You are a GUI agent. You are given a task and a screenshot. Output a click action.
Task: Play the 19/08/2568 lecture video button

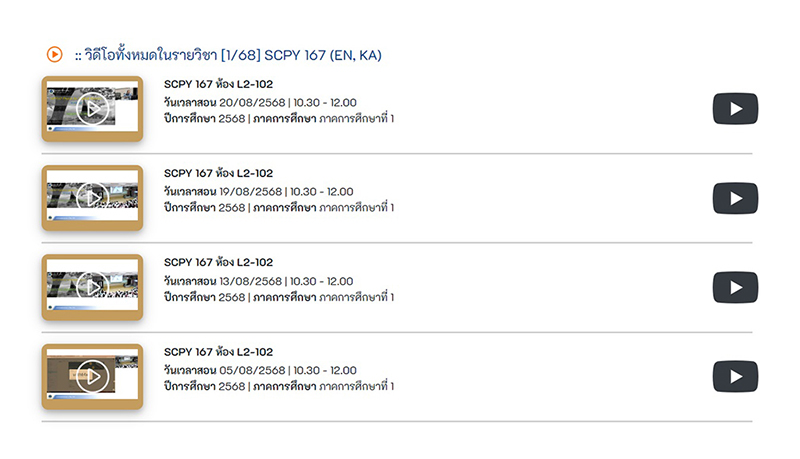point(735,198)
